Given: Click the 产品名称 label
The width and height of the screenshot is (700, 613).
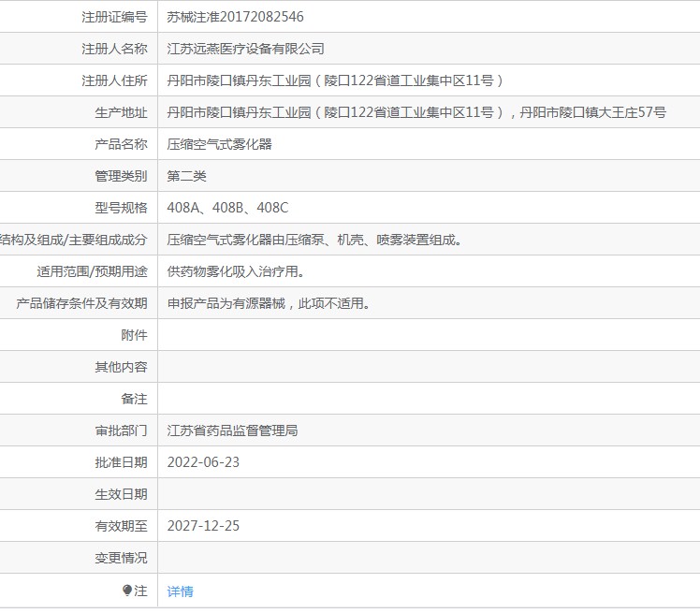Looking at the screenshot, I should click(x=121, y=144).
